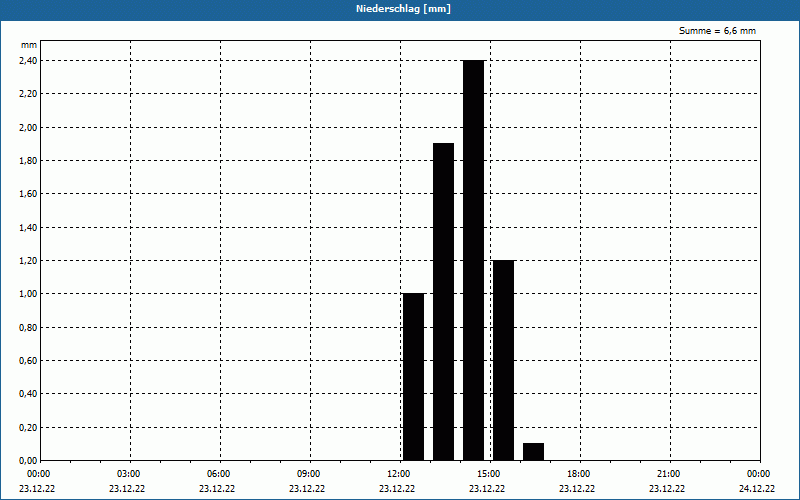Click the mm unit label on y-axis
This screenshot has height=500, width=800.
(x=29, y=45)
